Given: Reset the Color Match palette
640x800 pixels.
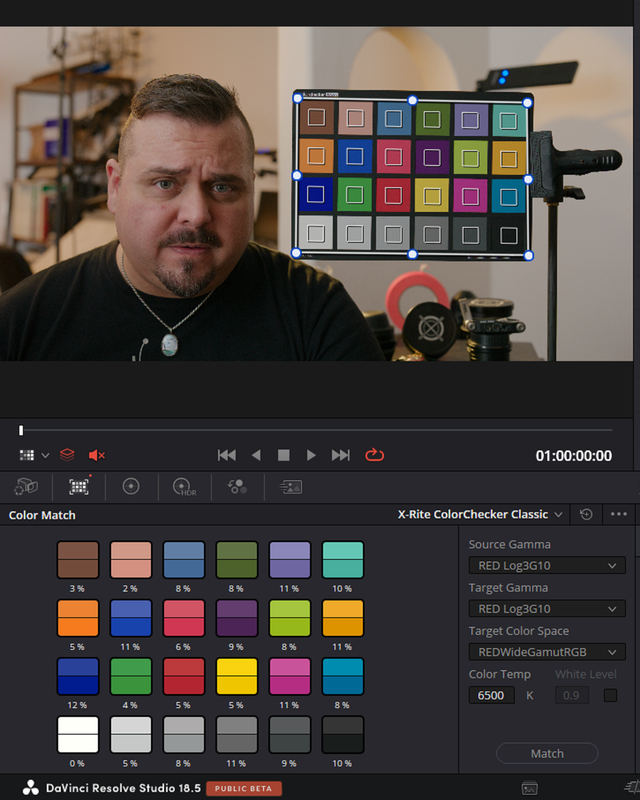Looking at the screenshot, I should (586, 514).
